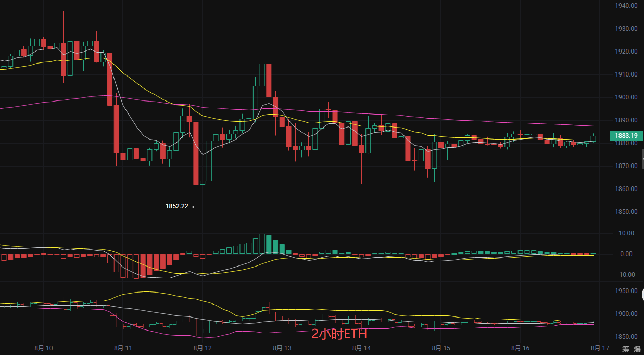This screenshot has height=355, width=644.
Task: Click the 1920.00 price axis label
Action: coord(626,52)
